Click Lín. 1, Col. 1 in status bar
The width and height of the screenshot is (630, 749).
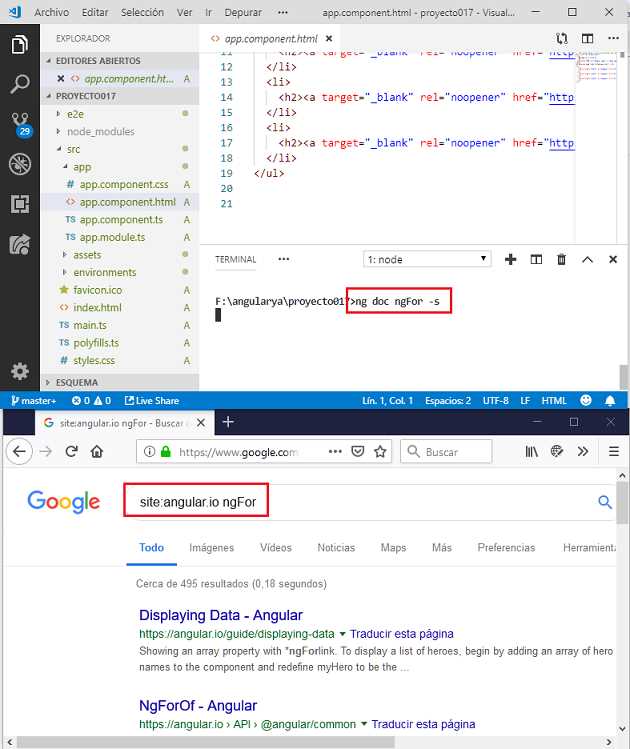[387, 400]
